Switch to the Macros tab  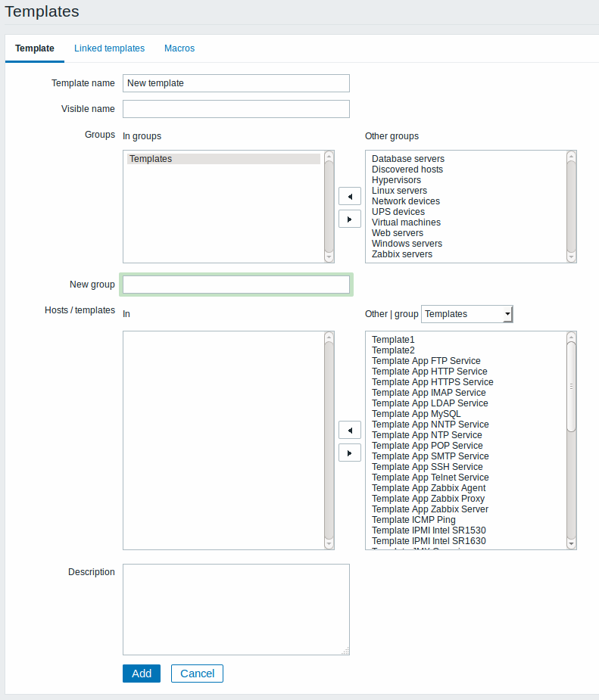coord(179,48)
